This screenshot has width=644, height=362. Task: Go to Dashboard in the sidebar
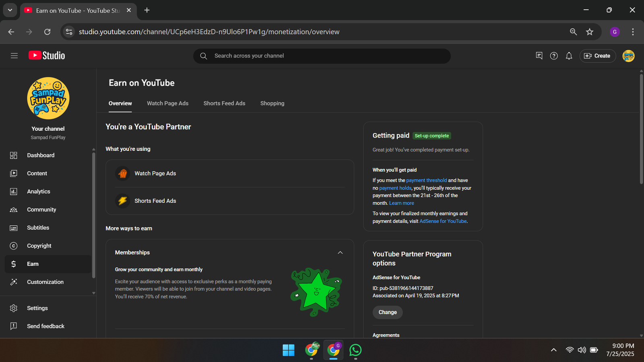(x=48, y=155)
